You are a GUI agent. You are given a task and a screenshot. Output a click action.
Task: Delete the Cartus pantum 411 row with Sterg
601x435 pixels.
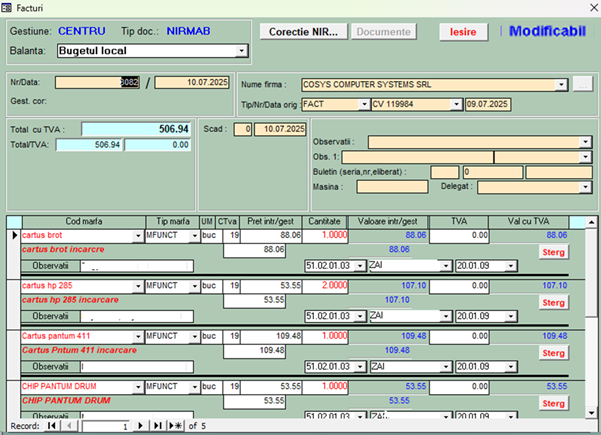pos(553,353)
